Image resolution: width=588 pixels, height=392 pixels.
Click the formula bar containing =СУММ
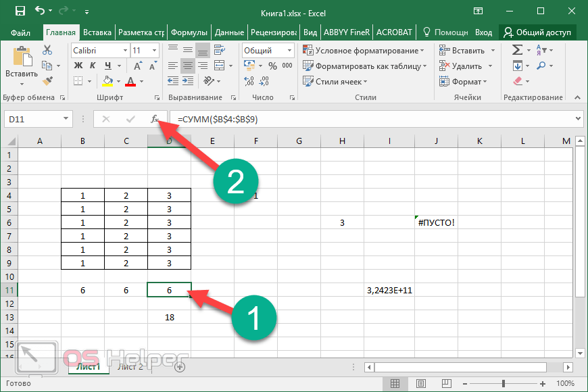372,119
